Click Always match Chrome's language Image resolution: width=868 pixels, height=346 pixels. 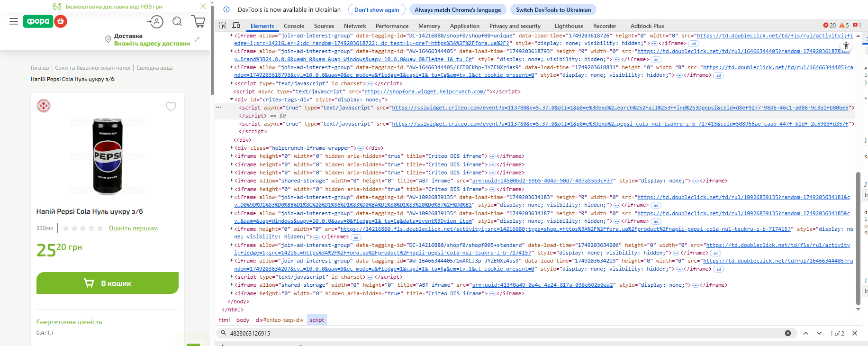click(458, 9)
